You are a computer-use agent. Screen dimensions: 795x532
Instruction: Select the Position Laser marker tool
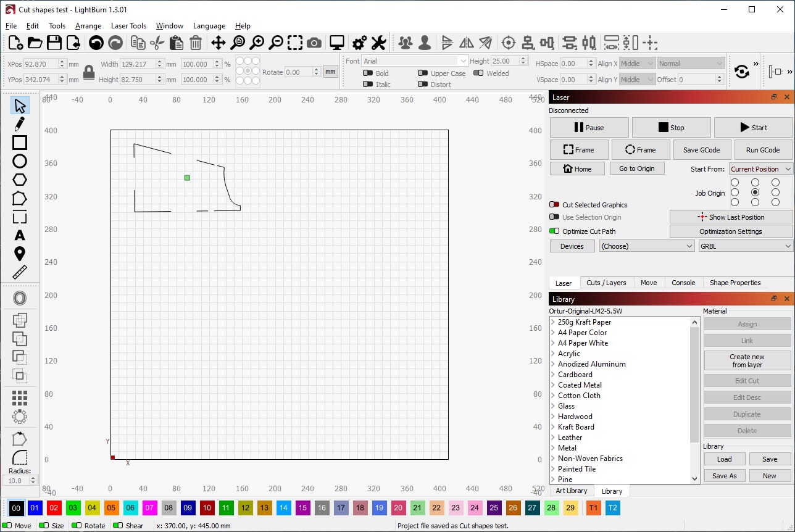click(20, 254)
